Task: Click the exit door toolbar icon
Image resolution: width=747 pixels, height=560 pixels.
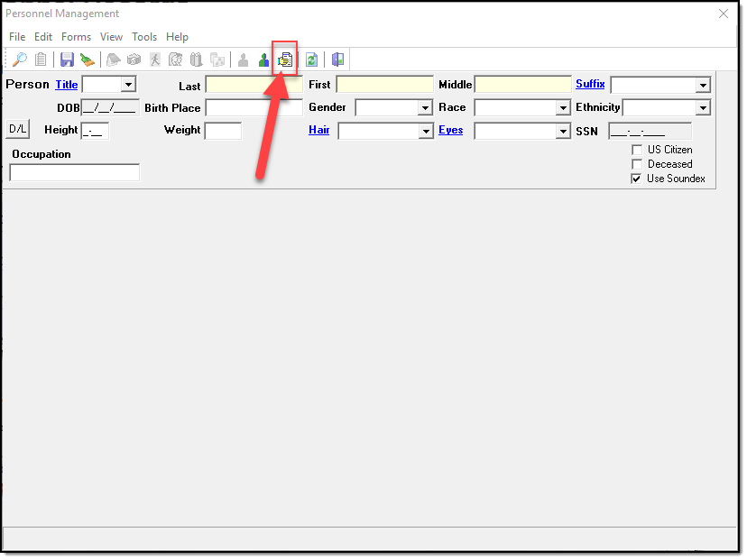Action: tap(337, 60)
